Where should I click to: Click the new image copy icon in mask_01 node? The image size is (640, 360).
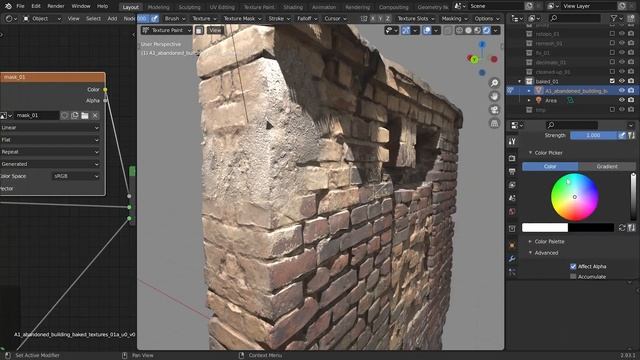75,116
